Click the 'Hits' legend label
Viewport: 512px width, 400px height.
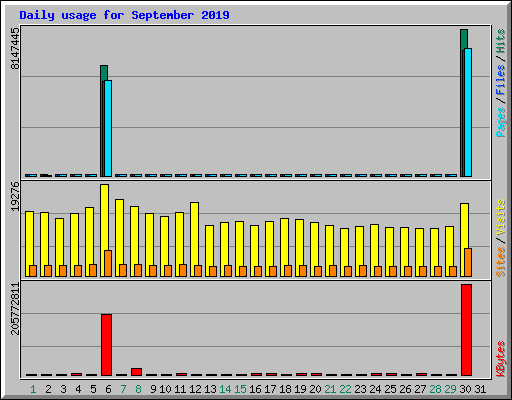click(x=501, y=41)
